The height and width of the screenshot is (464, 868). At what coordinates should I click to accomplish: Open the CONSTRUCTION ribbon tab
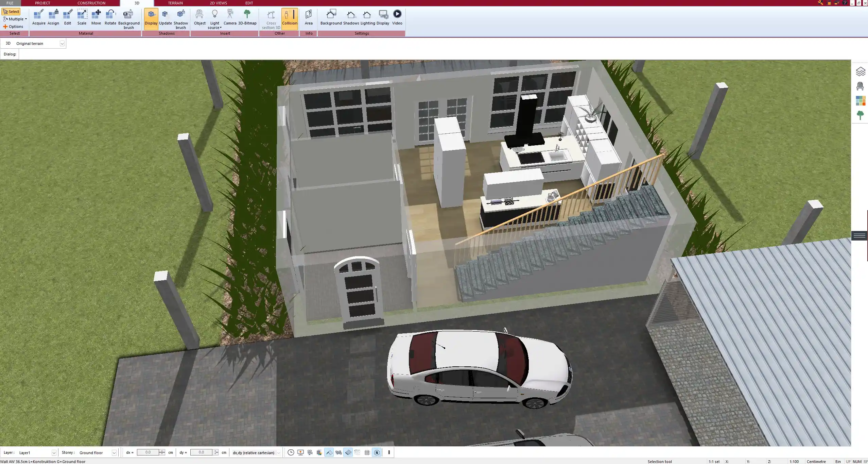coord(91,3)
